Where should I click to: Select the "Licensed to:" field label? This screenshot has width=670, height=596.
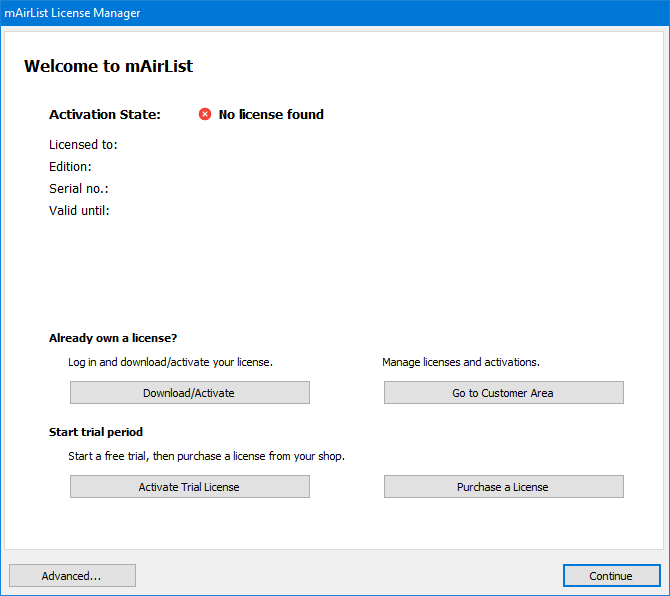click(83, 145)
